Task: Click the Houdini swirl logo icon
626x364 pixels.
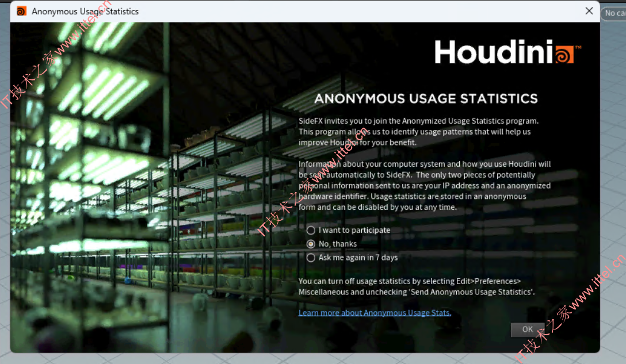Action: pos(565,55)
